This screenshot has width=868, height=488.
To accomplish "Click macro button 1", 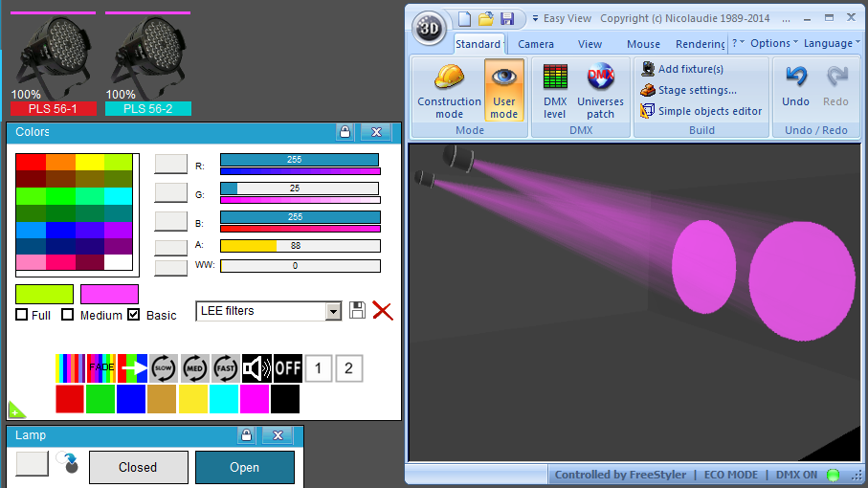I will pyautogui.click(x=319, y=368).
